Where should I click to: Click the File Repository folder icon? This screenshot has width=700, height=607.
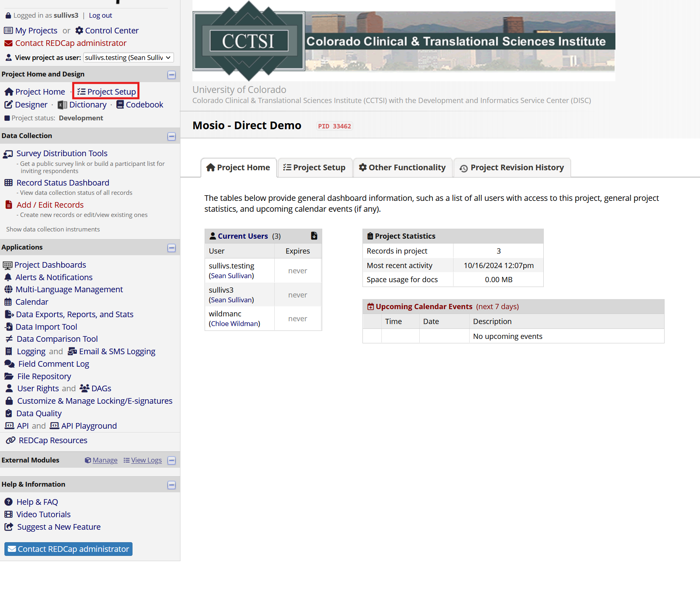pyautogui.click(x=9, y=376)
